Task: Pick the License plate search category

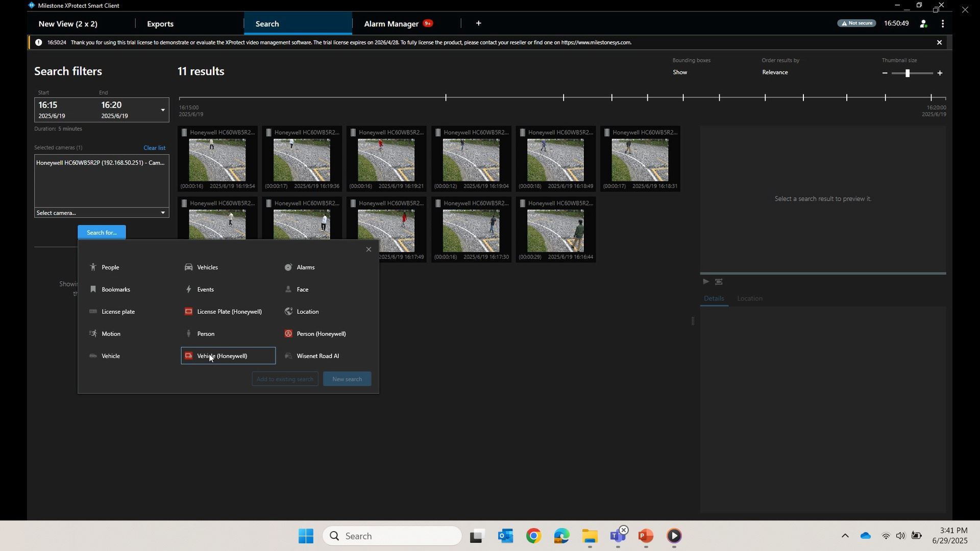Action: pyautogui.click(x=112, y=312)
